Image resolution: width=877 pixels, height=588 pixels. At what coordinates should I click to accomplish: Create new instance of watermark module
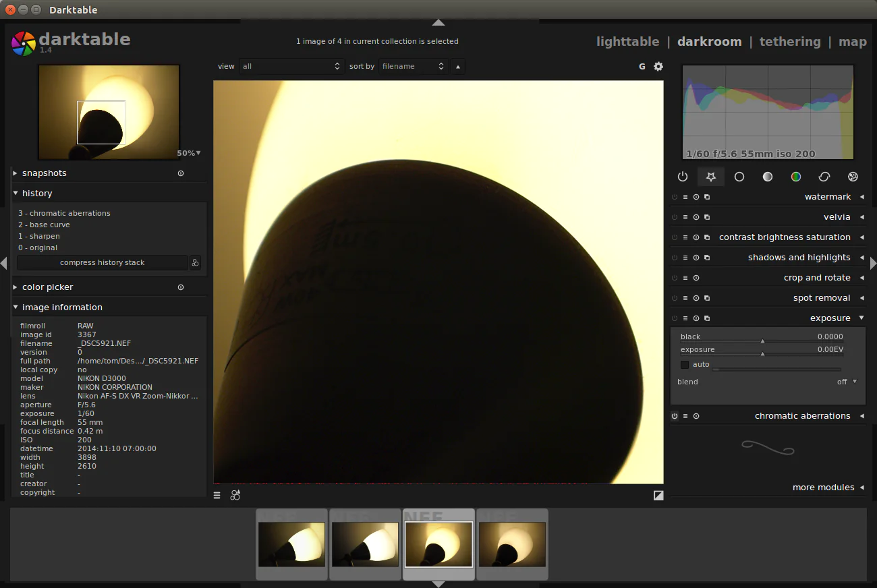pos(707,197)
